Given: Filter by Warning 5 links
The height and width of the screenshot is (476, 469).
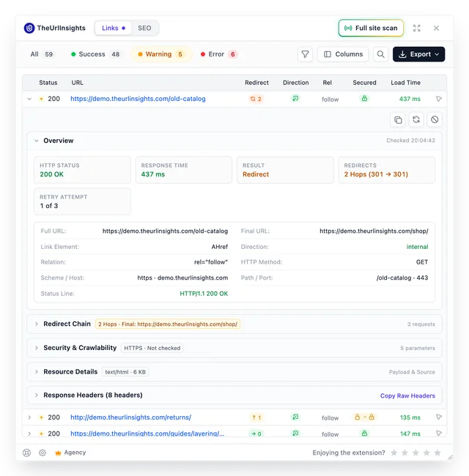Looking at the screenshot, I should pyautogui.click(x=161, y=54).
